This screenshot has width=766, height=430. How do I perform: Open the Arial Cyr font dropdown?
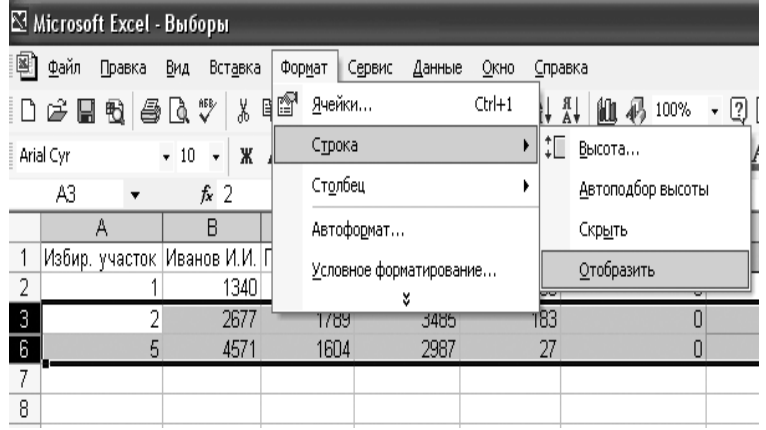click(x=166, y=157)
